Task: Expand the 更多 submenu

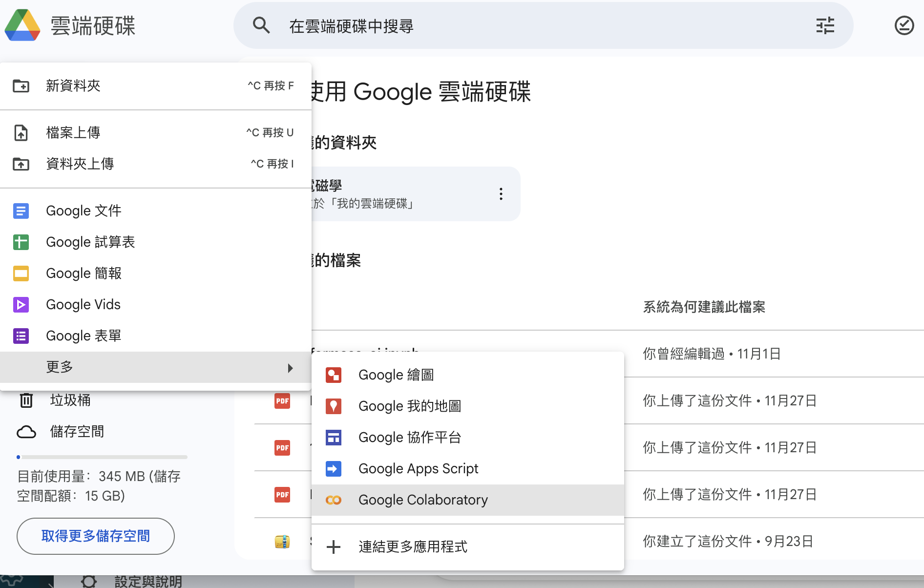Action: pos(59,367)
